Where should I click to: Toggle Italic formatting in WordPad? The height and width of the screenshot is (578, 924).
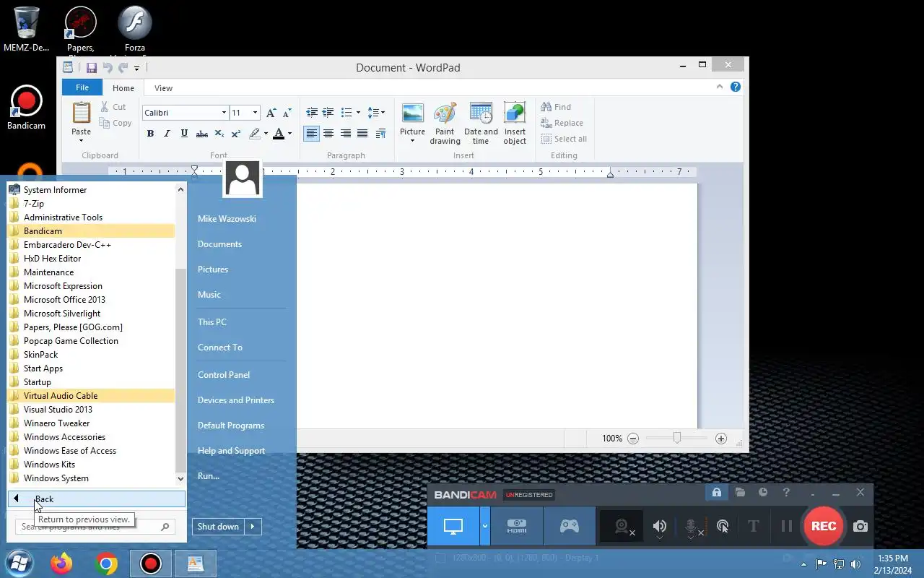[167, 134]
